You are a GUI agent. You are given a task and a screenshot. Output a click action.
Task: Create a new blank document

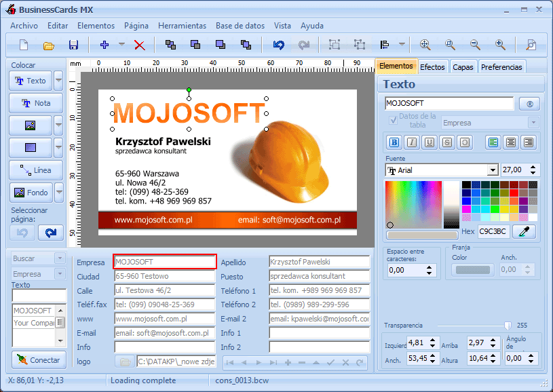click(24, 45)
